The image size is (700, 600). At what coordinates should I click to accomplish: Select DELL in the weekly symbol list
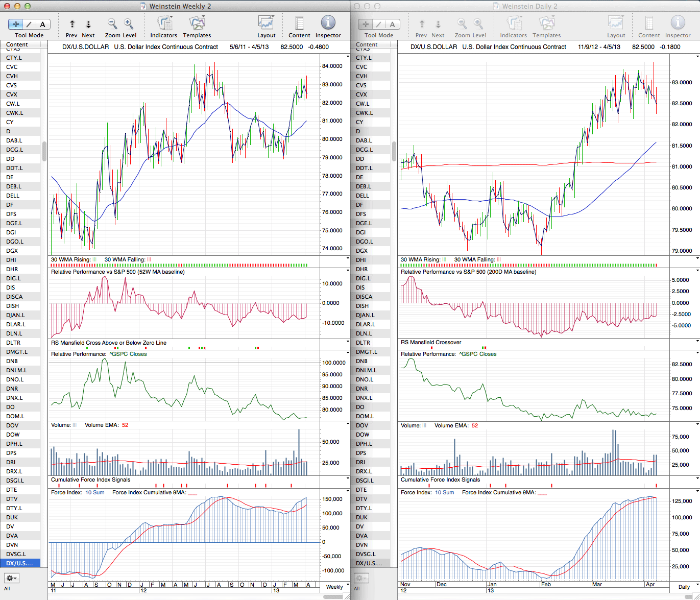pos(13,196)
